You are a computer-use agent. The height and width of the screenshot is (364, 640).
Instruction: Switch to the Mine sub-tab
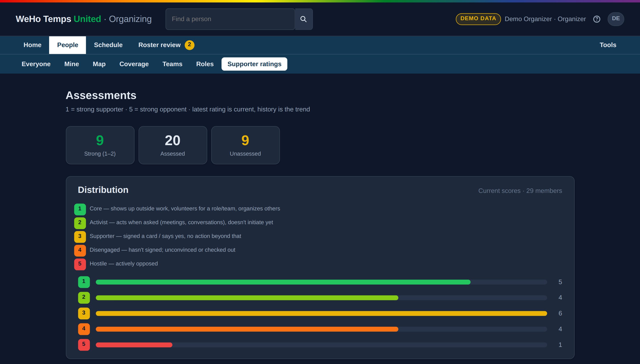[72, 64]
